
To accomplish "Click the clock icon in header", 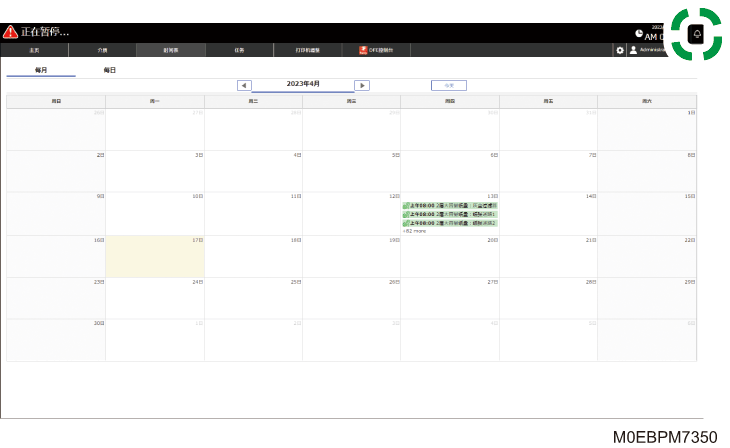I will click(x=639, y=34).
